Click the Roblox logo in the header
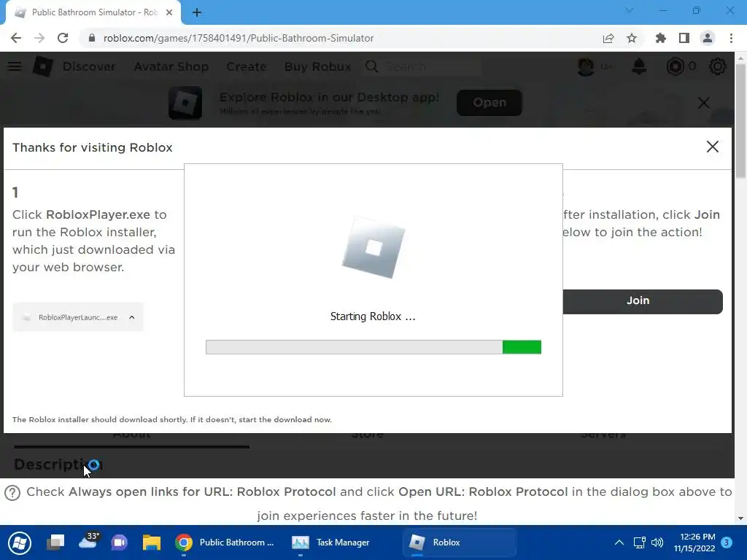747x560 pixels. (42, 66)
